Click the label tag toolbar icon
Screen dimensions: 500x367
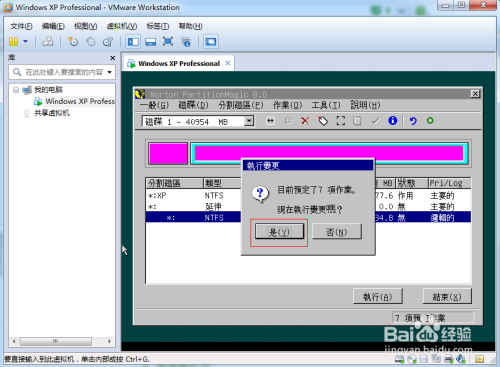(323, 121)
